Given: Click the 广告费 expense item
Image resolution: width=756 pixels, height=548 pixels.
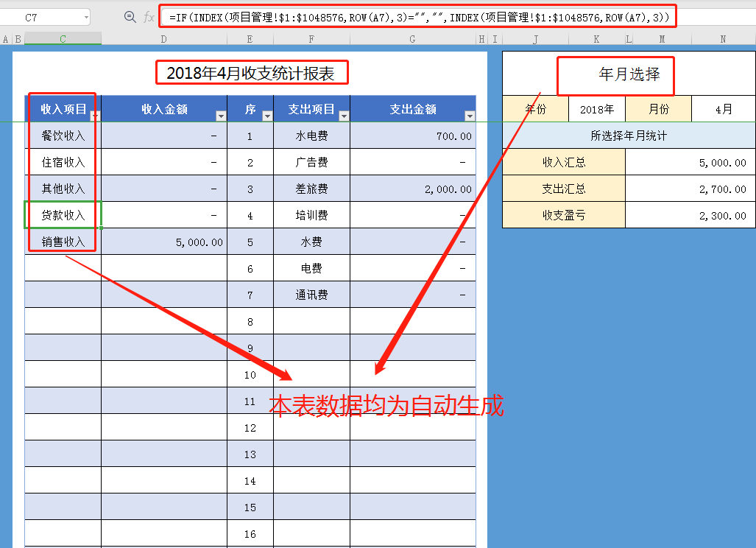Looking at the screenshot, I should [x=311, y=162].
